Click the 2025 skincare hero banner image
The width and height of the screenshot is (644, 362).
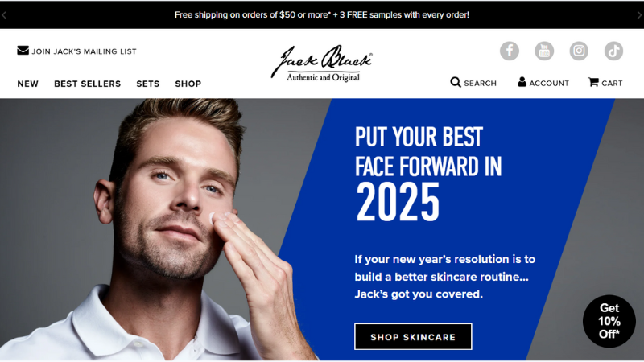pos(322,229)
